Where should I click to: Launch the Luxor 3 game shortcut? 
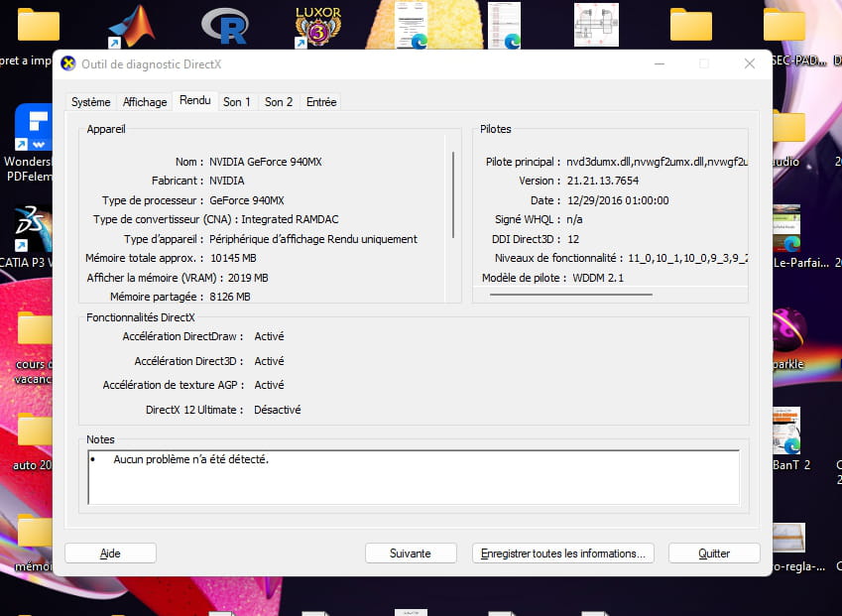pyautogui.click(x=317, y=26)
